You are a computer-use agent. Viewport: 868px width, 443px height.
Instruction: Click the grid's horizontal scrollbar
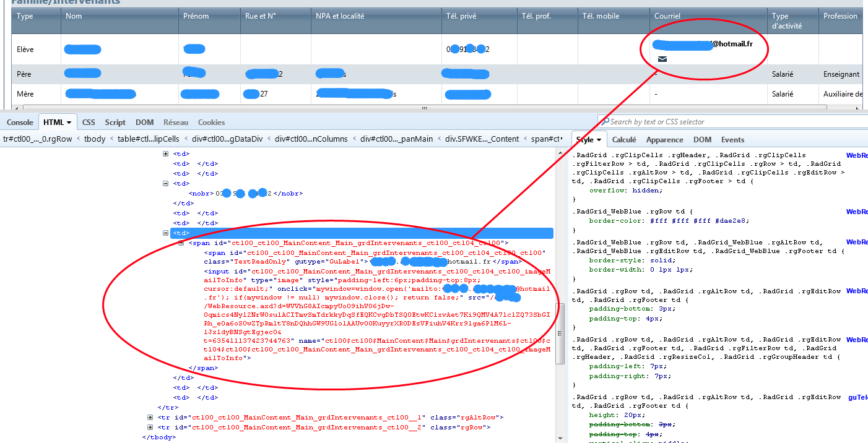tap(425, 108)
